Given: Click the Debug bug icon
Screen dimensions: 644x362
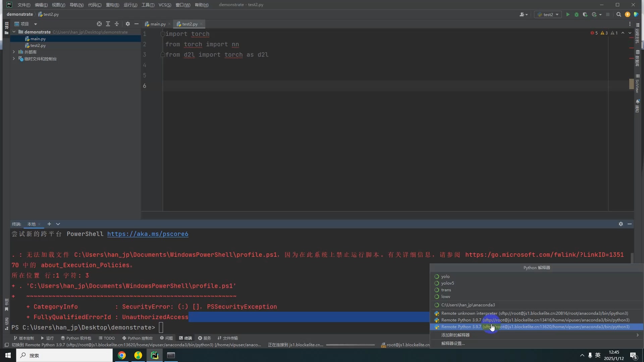Looking at the screenshot, I should click(x=577, y=14).
